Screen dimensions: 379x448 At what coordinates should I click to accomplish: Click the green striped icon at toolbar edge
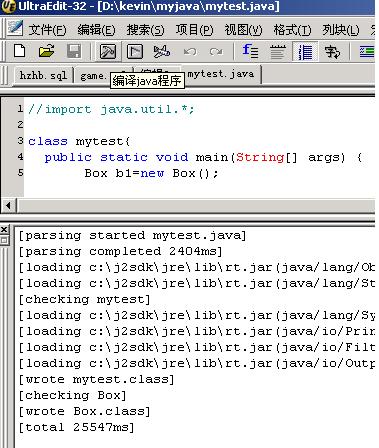(x=367, y=51)
